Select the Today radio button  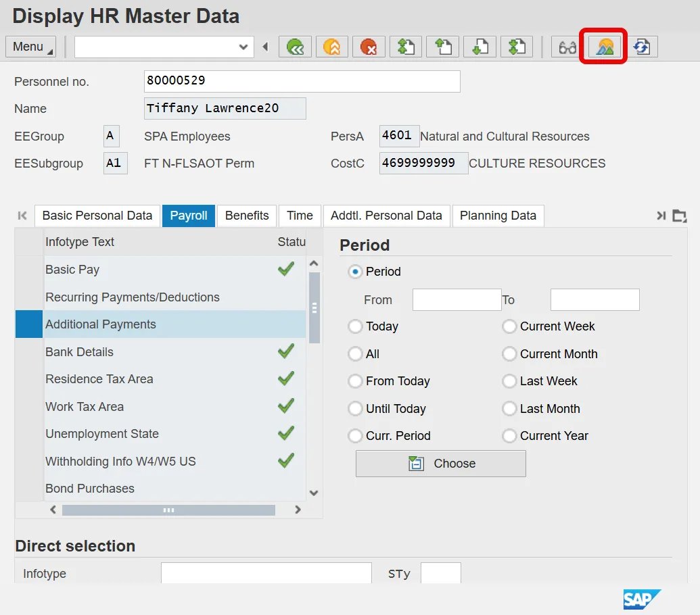(x=355, y=326)
